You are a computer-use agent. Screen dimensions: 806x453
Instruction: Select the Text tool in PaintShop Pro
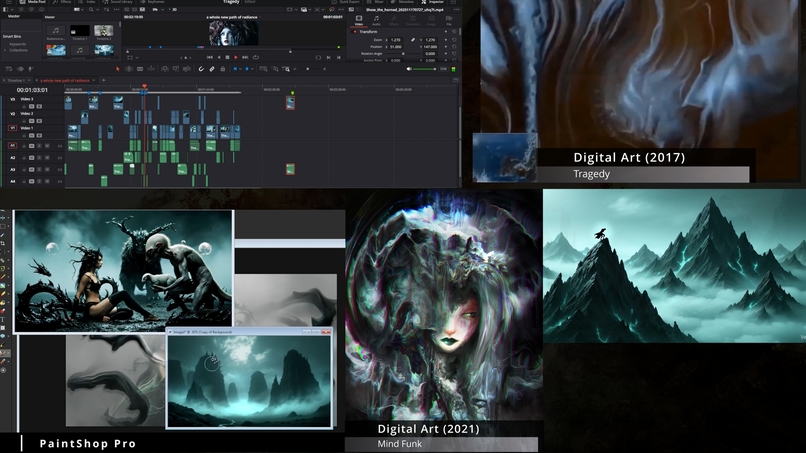click(3, 319)
